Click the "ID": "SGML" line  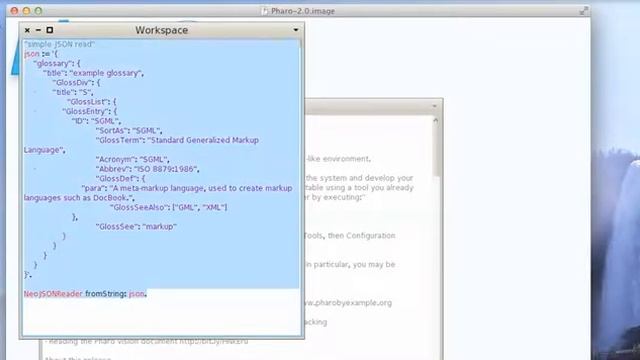click(96, 121)
